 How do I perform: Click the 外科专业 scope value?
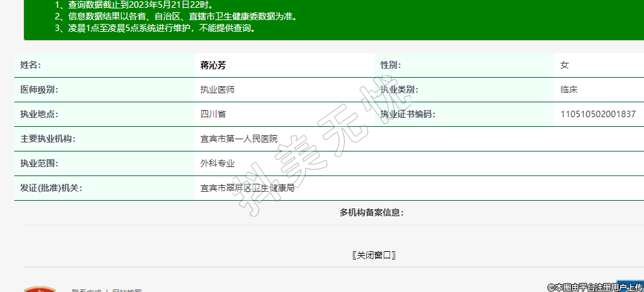(217, 164)
